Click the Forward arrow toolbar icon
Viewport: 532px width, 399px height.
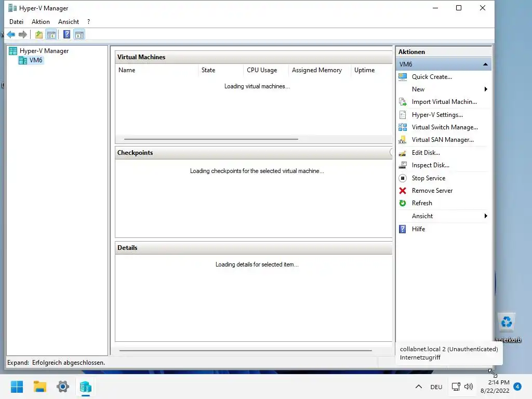(x=23, y=34)
